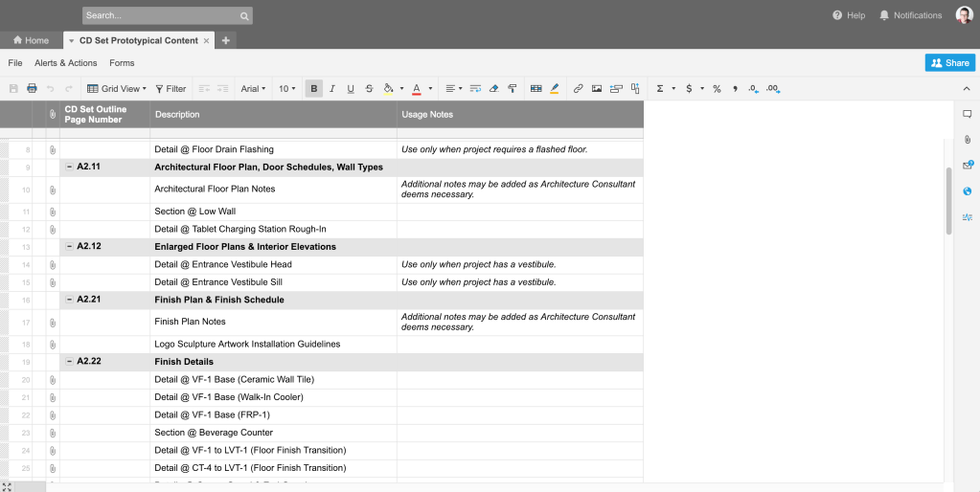Image resolution: width=980 pixels, height=492 pixels.
Task: Toggle italic text formatting
Action: pyautogui.click(x=332, y=89)
